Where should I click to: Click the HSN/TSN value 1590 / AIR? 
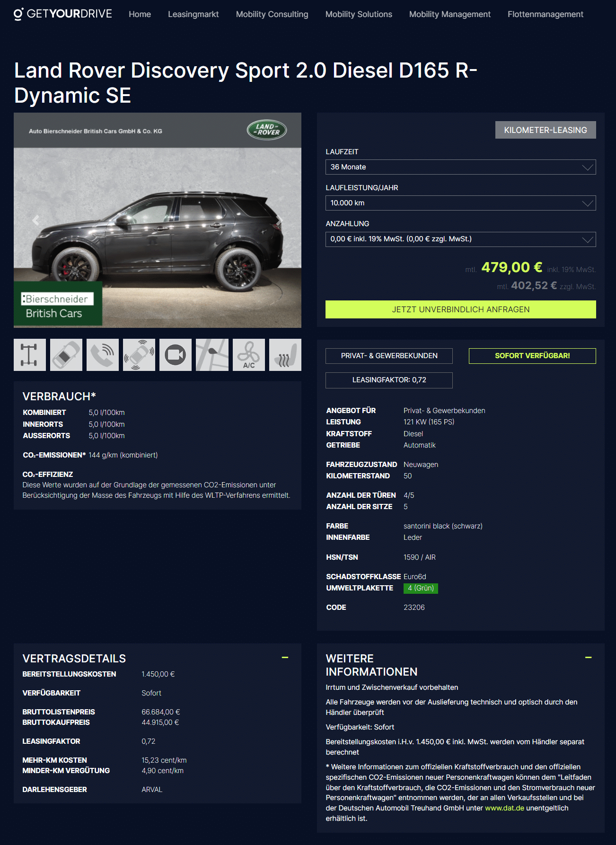click(x=420, y=557)
